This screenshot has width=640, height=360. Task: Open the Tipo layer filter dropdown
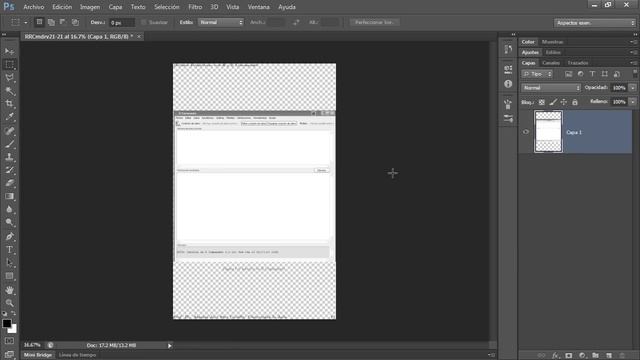click(x=537, y=74)
